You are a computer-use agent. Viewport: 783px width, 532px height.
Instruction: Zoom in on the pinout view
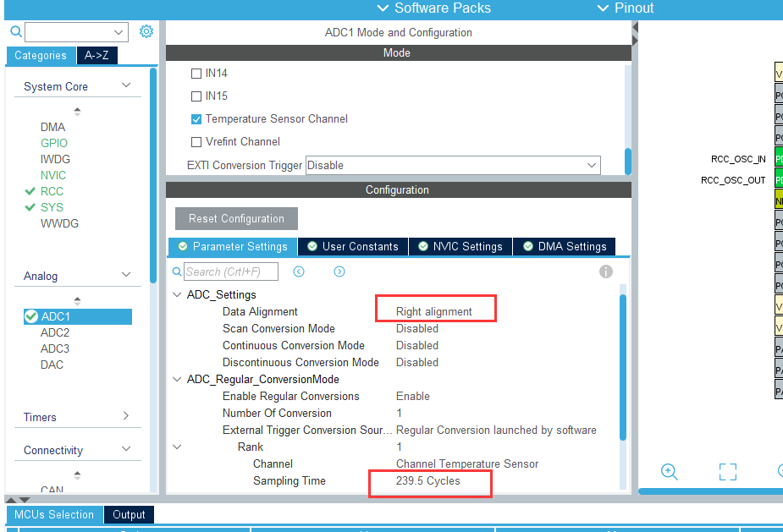[x=669, y=472]
